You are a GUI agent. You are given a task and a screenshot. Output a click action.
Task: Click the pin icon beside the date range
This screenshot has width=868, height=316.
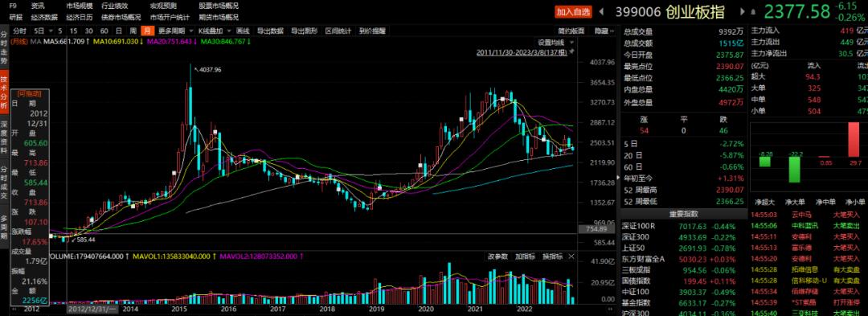572,52
